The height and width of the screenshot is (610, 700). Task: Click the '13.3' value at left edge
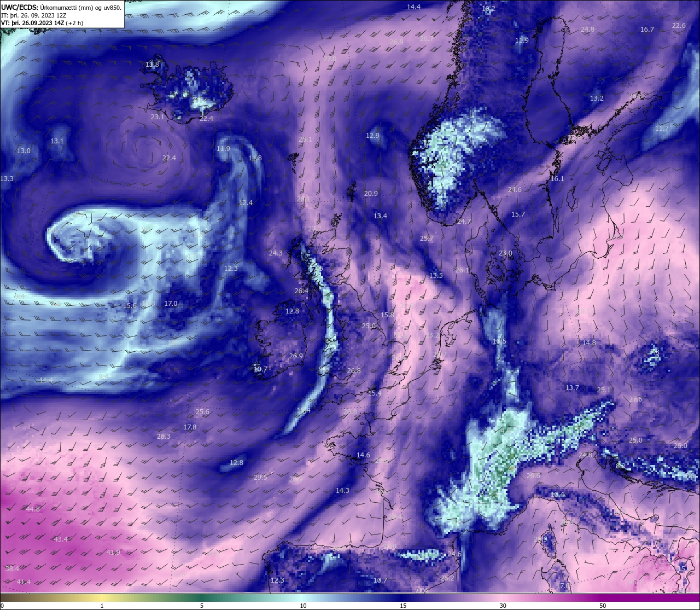7,179
